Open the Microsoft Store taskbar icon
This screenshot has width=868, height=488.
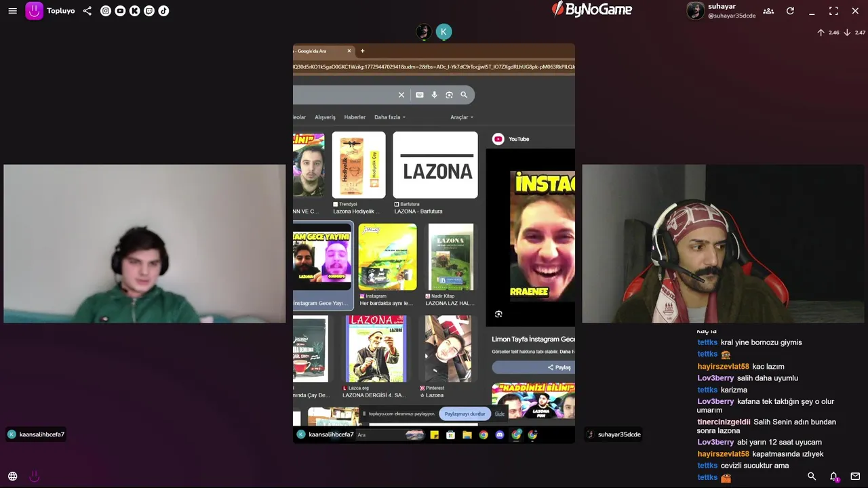click(450, 434)
